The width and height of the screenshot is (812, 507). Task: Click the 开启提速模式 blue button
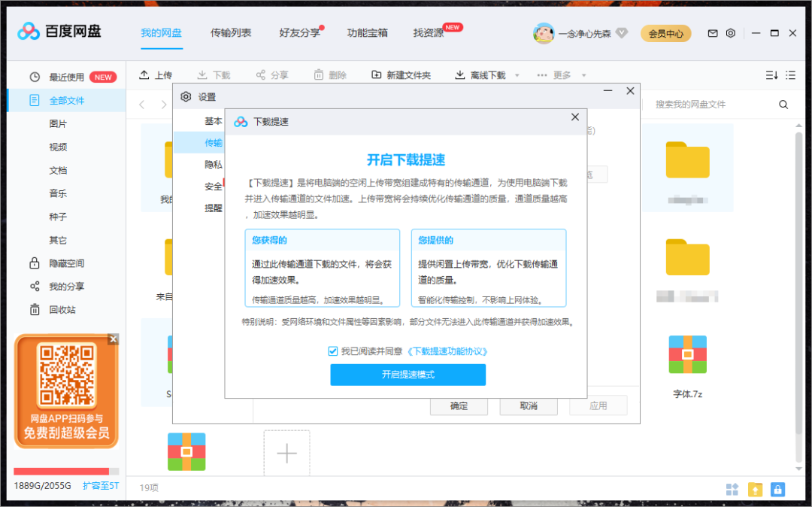coord(408,375)
